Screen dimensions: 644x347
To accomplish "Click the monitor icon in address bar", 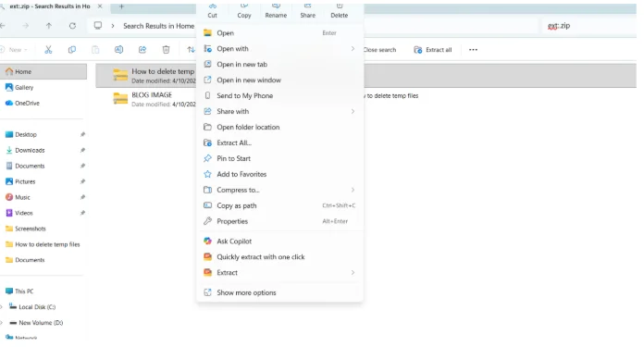I will (98, 26).
